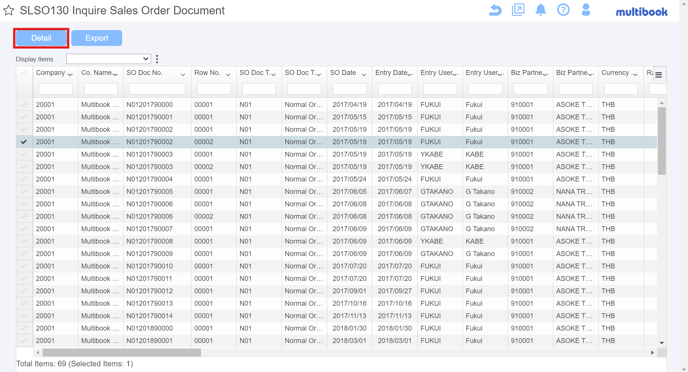Image resolution: width=688 pixels, height=372 pixels.
Task: Click the SO Date cell 2017/10/16
Action: click(x=349, y=304)
